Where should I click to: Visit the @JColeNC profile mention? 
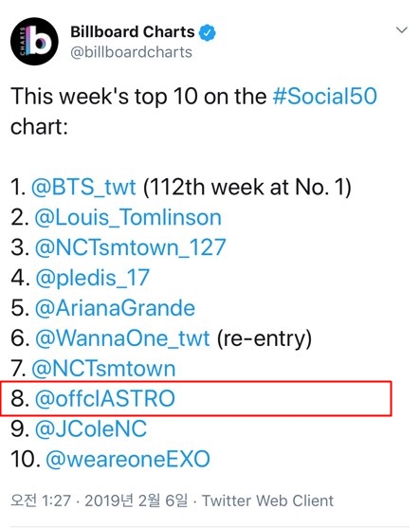pos(91,429)
